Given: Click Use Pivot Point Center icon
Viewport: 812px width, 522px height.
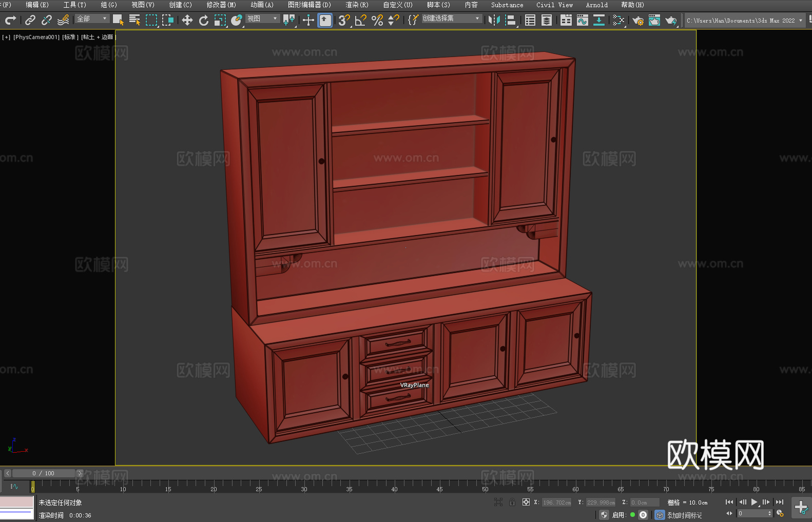Looking at the screenshot, I should pos(289,20).
